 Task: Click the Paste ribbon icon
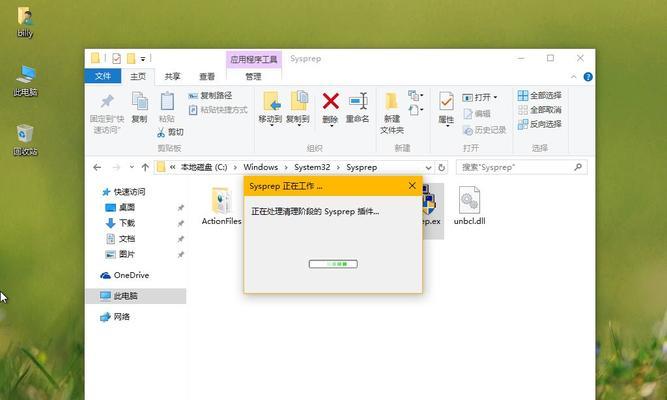click(x=167, y=107)
